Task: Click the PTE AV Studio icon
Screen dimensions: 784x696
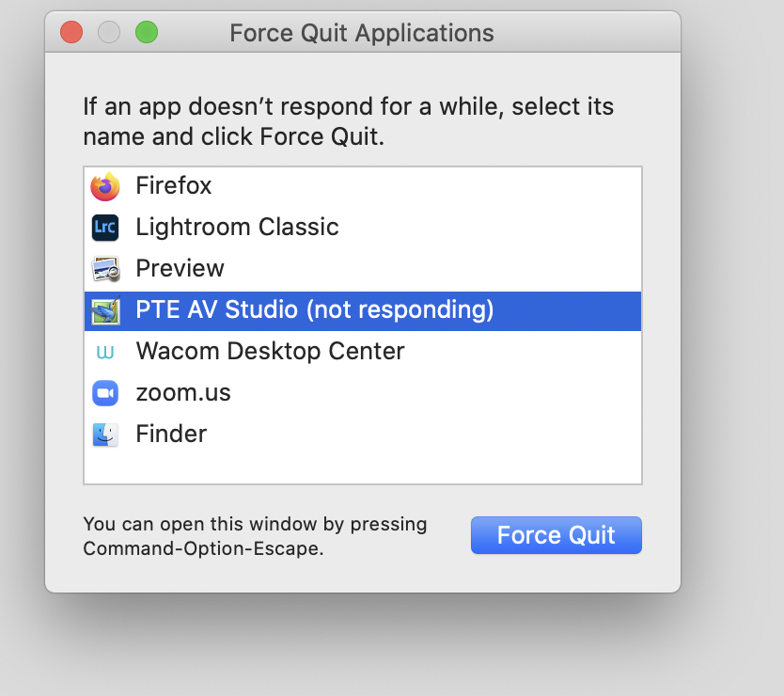Action: (x=105, y=310)
